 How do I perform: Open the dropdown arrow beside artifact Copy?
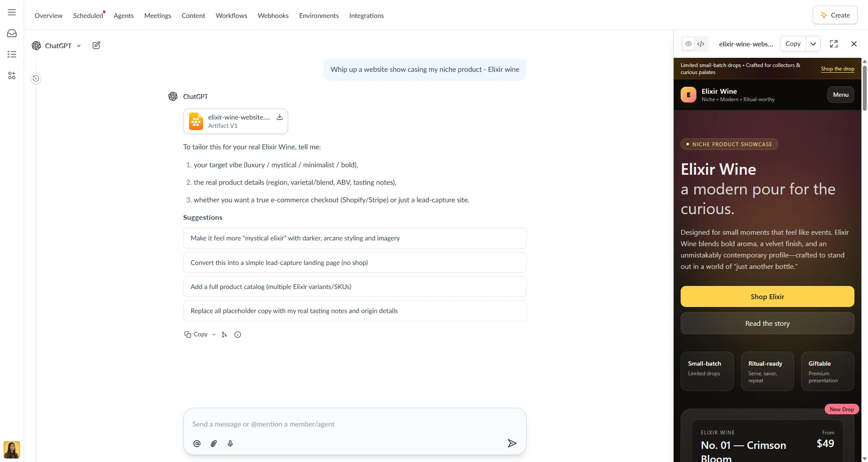click(813, 44)
